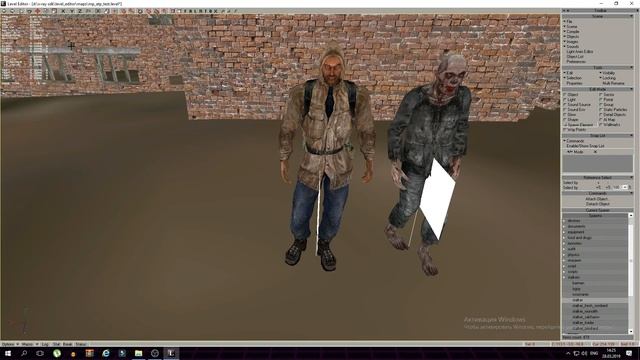The width and height of the screenshot is (640, 360).
Task: Clear snap list with X icon
Action: click(x=595, y=152)
